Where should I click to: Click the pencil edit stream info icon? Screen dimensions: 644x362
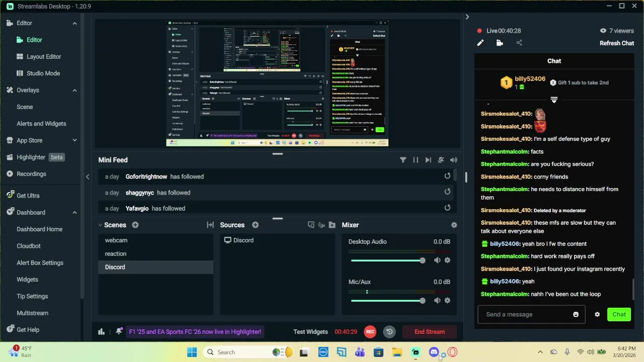coord(480,43)
